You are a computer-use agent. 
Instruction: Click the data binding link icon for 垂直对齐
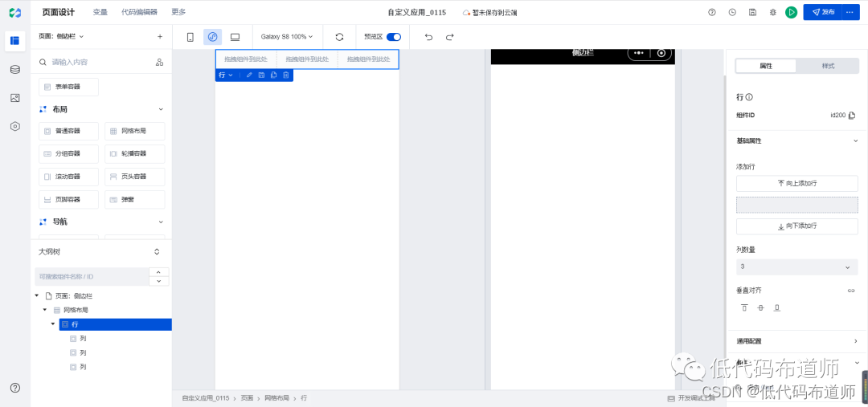851,291
